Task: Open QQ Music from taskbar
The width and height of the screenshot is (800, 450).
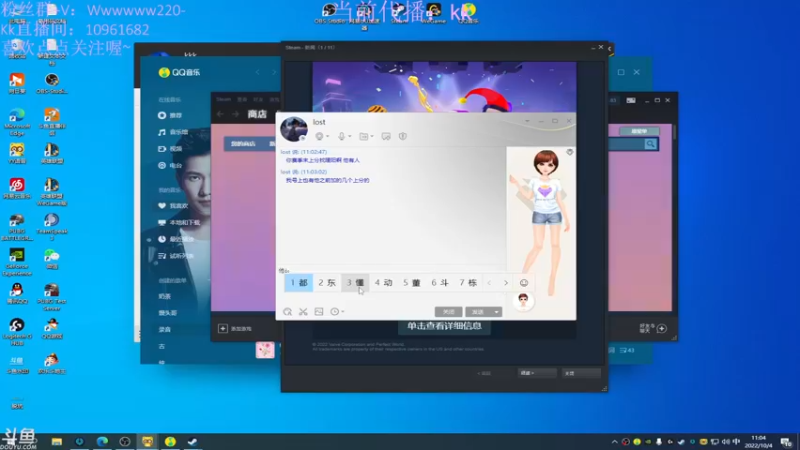Action: tap(170, 441)
